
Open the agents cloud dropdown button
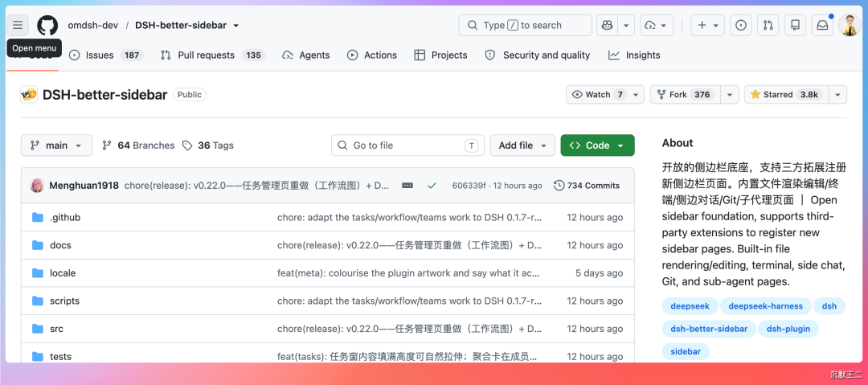pos(657,26)
